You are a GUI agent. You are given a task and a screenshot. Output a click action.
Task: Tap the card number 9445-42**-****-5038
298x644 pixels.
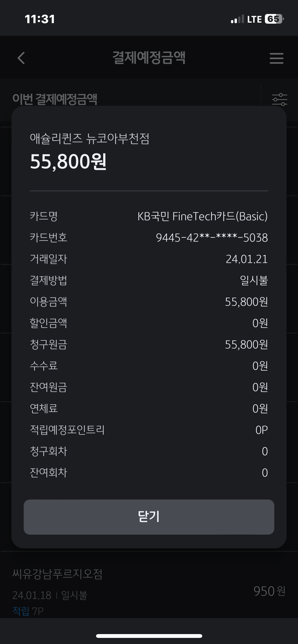coord(212,238)
